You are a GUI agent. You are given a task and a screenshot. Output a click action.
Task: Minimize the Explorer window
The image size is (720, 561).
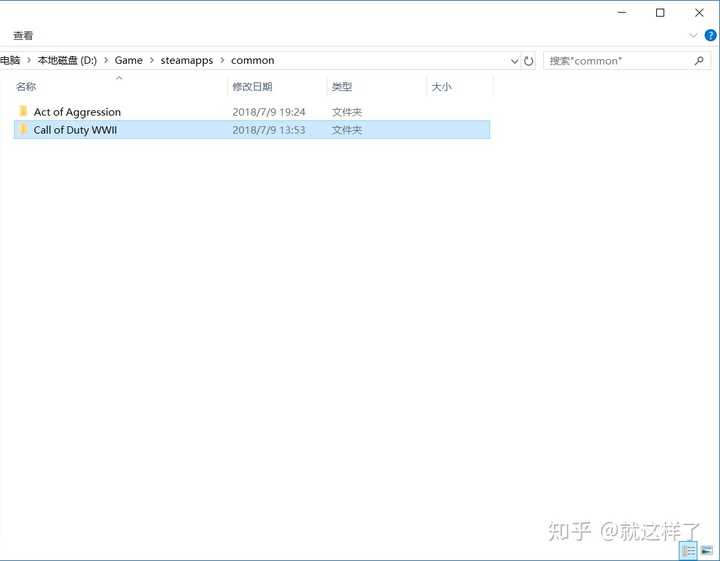click(x=622, y=12)
